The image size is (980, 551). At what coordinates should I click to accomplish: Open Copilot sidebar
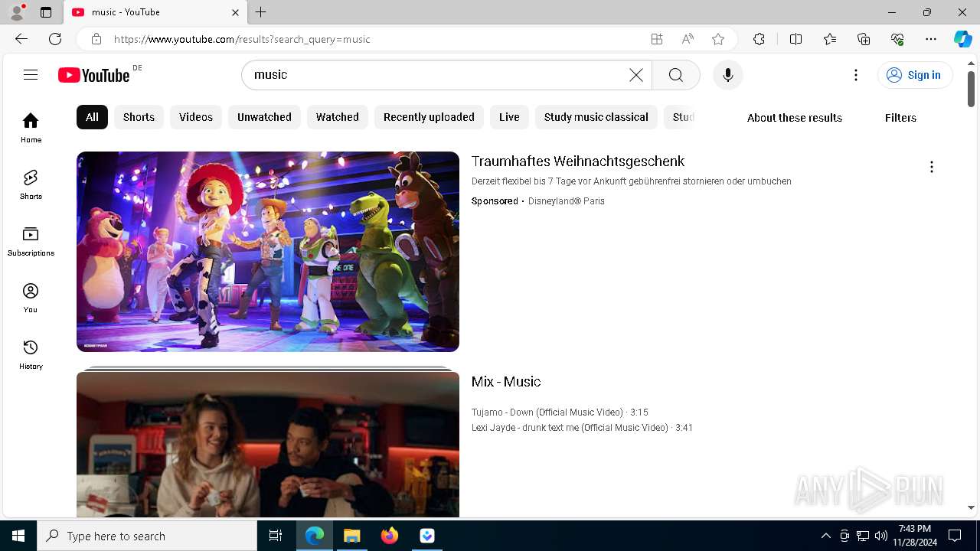(x=962, y=39)
